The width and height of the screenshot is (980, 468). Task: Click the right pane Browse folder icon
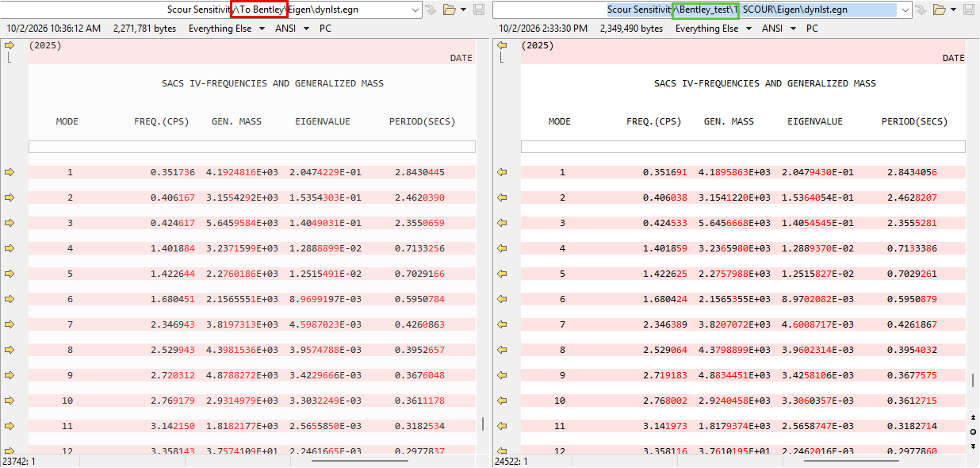tap(940, 10)
